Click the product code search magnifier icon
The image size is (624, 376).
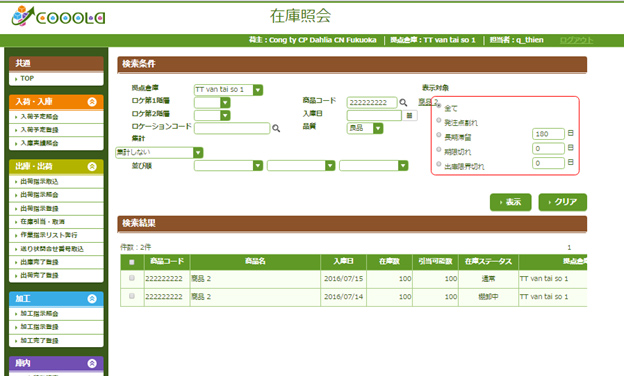403,103
